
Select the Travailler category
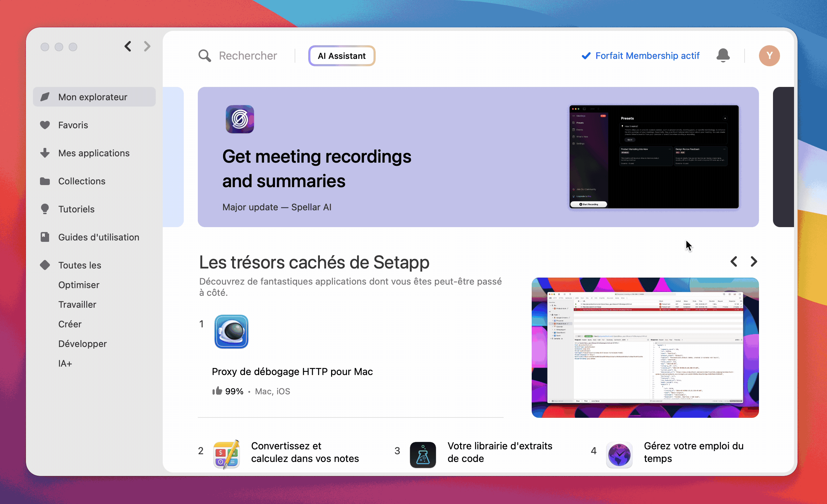(x=77, y=305)
